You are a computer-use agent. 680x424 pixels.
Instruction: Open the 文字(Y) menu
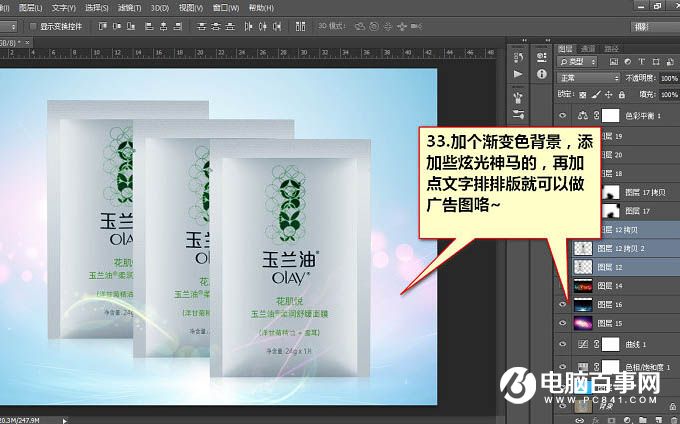pos(63,8)
